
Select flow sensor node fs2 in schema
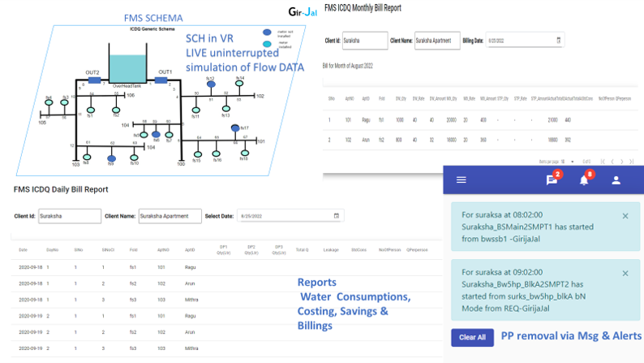116,110
